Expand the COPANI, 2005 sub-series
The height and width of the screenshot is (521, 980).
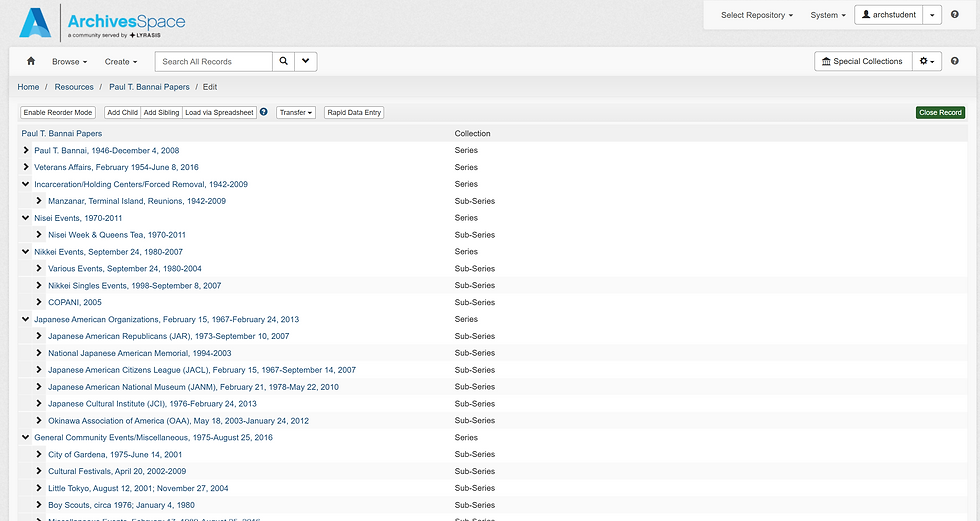[x=39, y=302]
